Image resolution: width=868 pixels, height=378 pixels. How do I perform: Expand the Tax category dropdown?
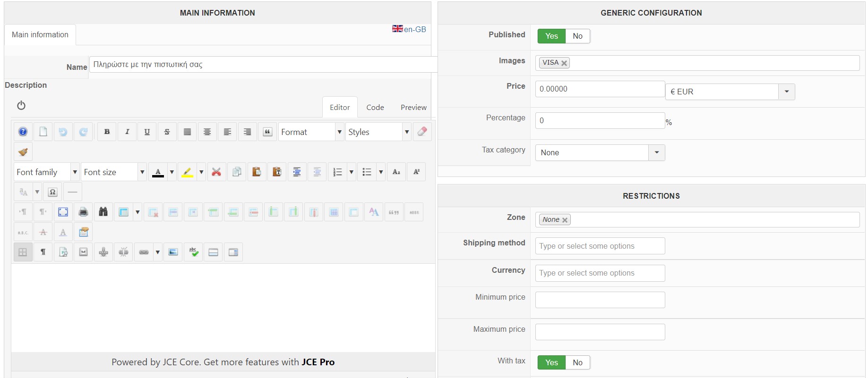pyautogui.click(x=656, y=152)
